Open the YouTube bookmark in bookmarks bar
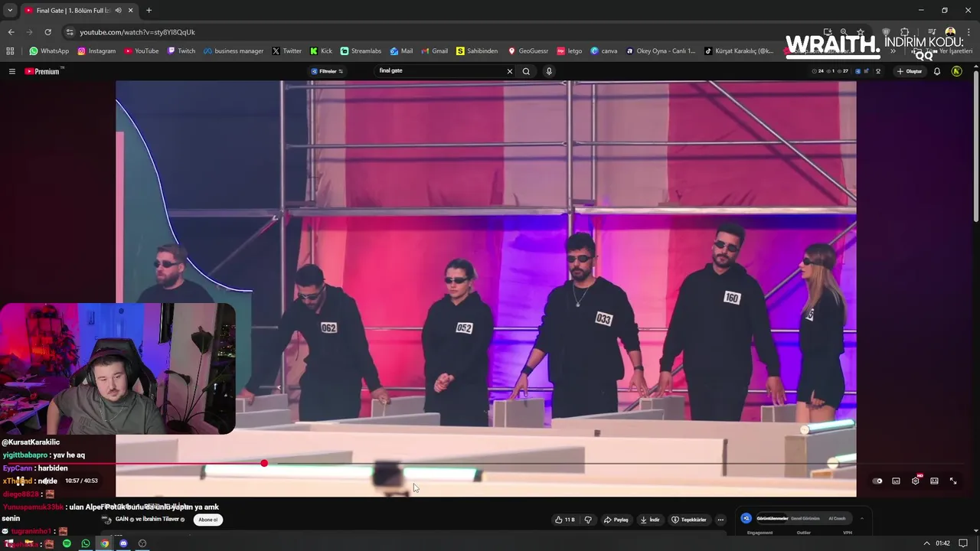This screenshot has width=980, height=551. pos(141,51)
